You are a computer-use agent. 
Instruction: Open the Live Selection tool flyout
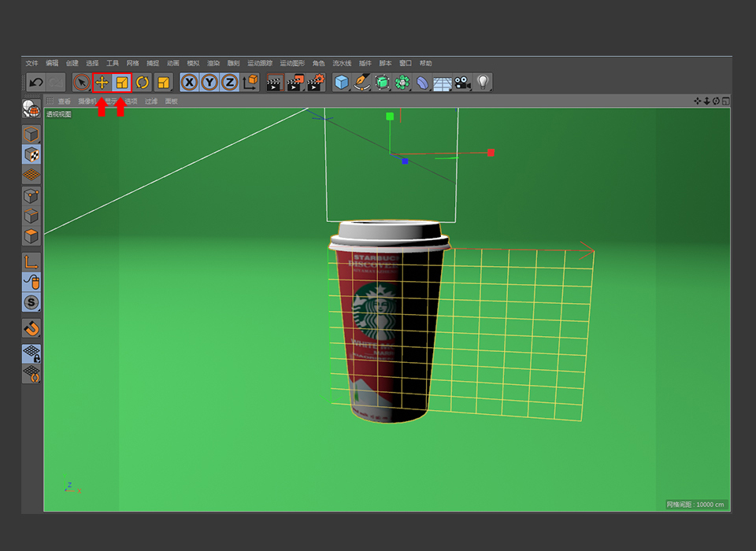[81, 83]
